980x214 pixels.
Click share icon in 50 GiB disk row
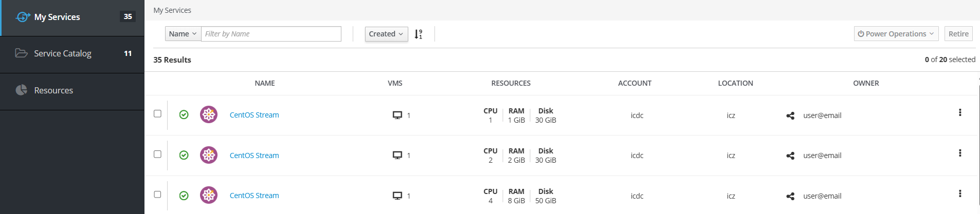pyautogui.click(x=790, y=196)
